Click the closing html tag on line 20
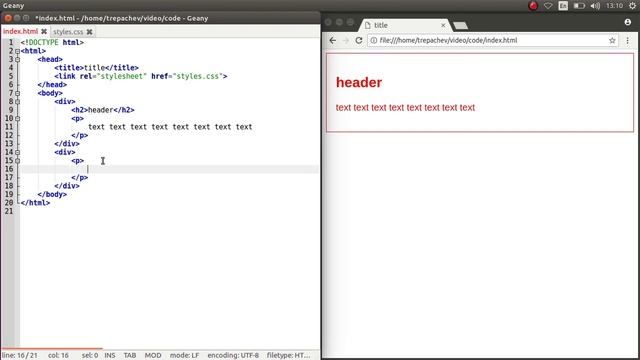640x360 pixels. tap(36, 203)
